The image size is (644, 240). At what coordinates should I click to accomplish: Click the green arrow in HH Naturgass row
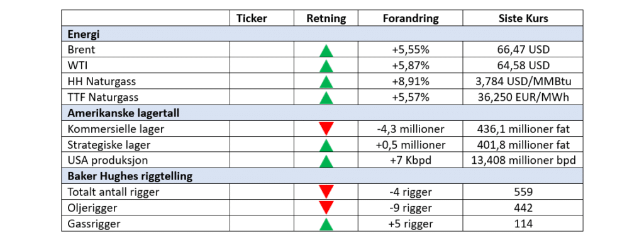point(326,81)
